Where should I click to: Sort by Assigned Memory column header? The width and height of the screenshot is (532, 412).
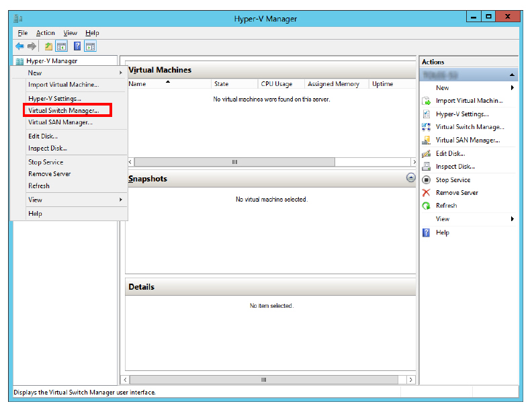point(337,84)
